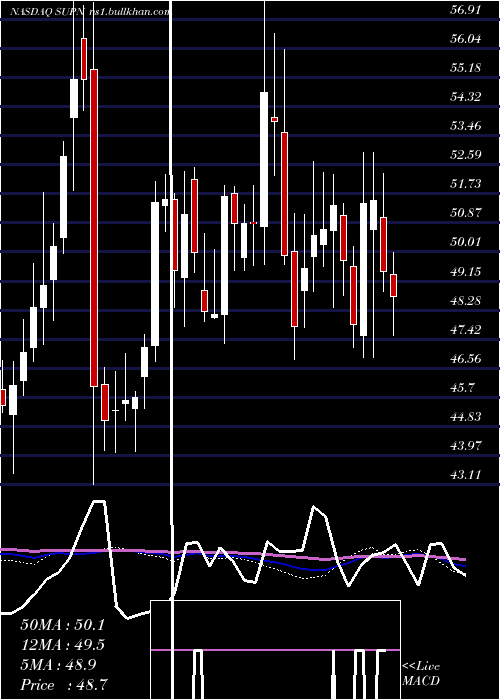Click the 55.18 price axis label

click(x=466, y=68)
